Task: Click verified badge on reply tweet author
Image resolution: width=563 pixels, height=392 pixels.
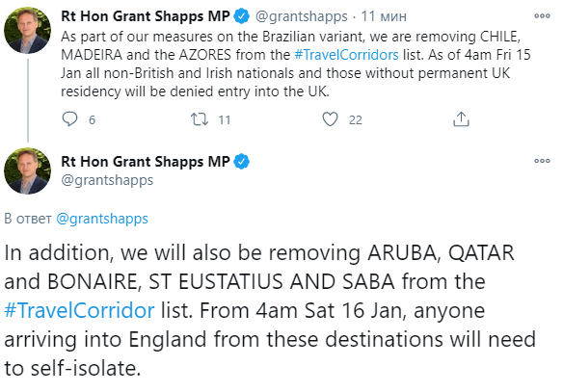Action: point(242,162)
